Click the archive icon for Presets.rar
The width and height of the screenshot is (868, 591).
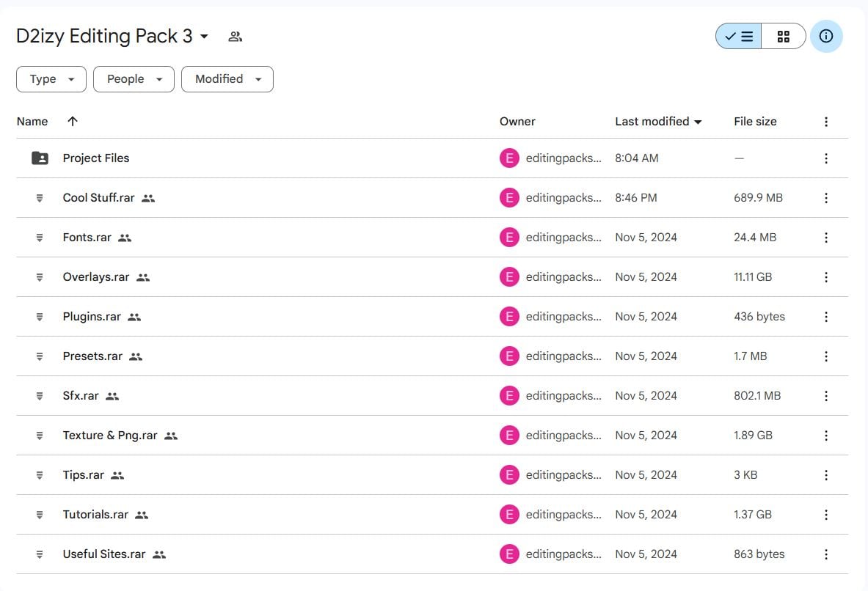coord(40,356)
